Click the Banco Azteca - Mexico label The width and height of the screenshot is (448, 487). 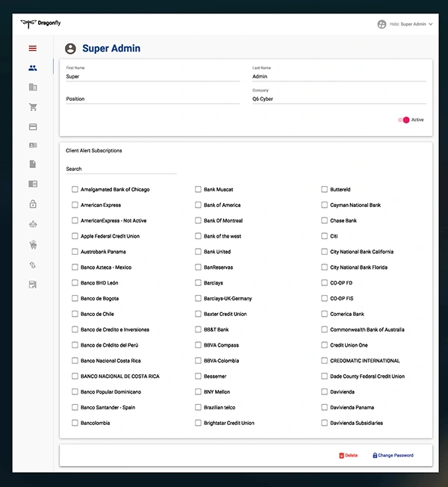click(x=106, y=267)
